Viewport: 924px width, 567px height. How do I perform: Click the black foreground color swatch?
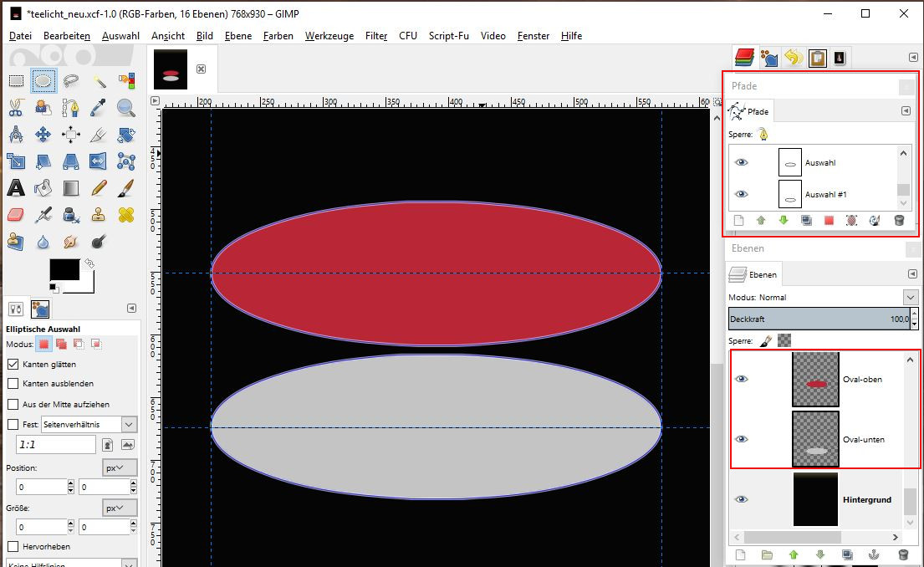click(64, 269)
